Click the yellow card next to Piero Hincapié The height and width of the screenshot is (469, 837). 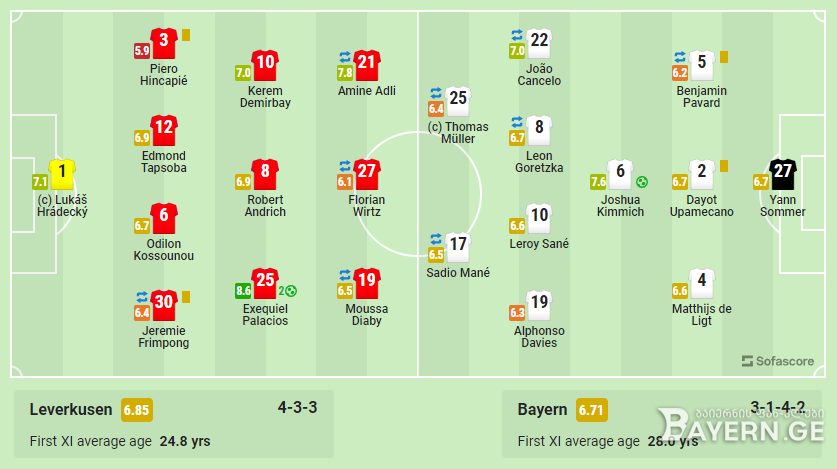pyautogui.click(x=186, y=35)
